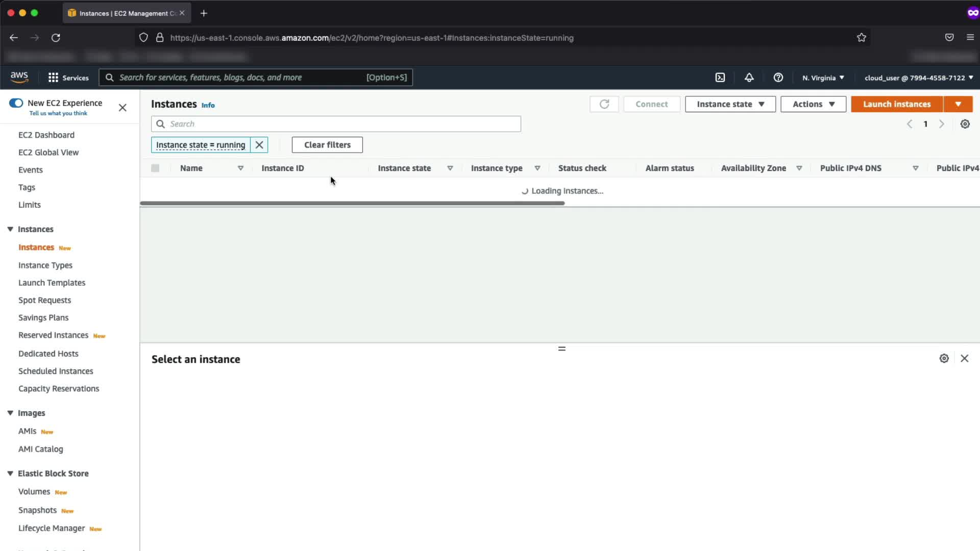This screenshot has width=980, height=551.
Task: Open the Services grid menu
Action: click(68, 78)
